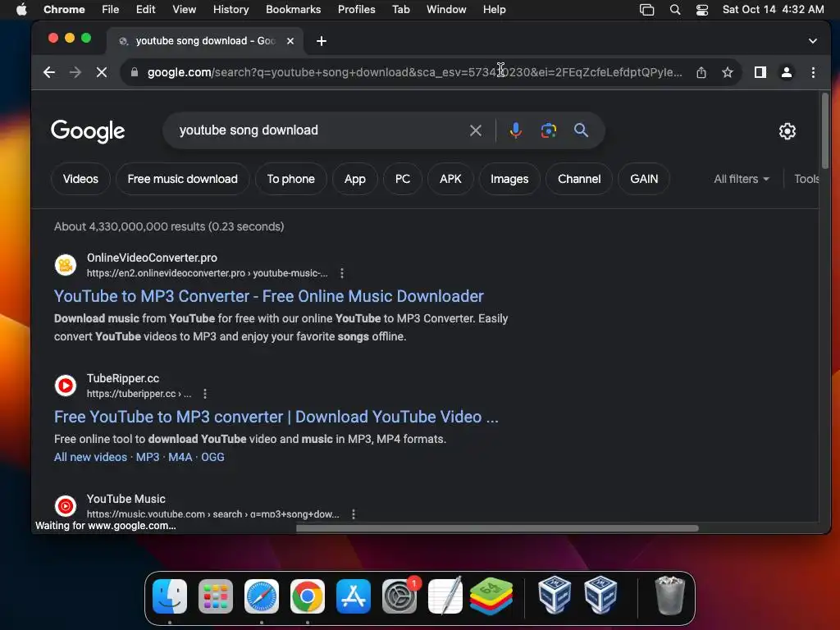Submit search with the magnifier icon
This screenshot has width=840, height=630.
[x=581, y=130]
